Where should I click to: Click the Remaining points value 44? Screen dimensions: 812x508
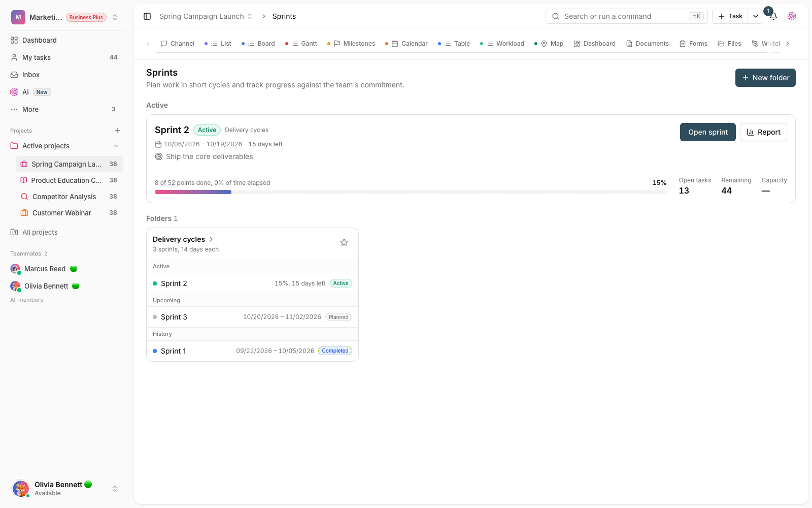[727, 191]
